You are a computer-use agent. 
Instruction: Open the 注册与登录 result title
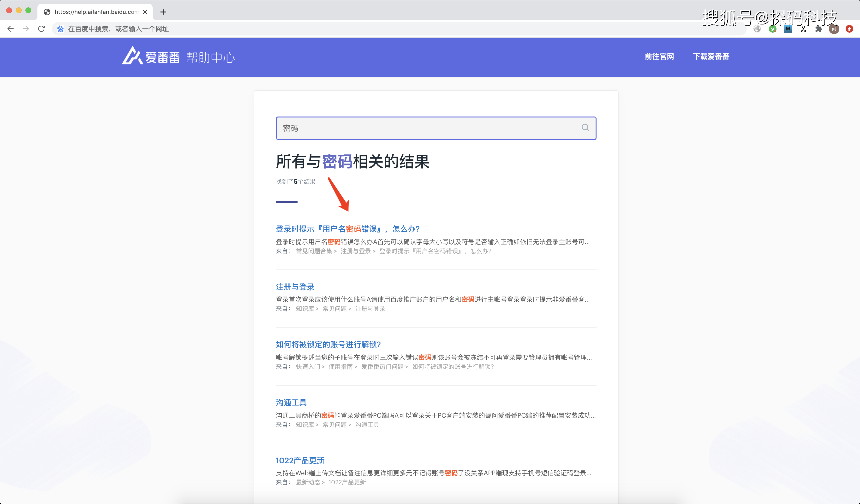point(295,287)
